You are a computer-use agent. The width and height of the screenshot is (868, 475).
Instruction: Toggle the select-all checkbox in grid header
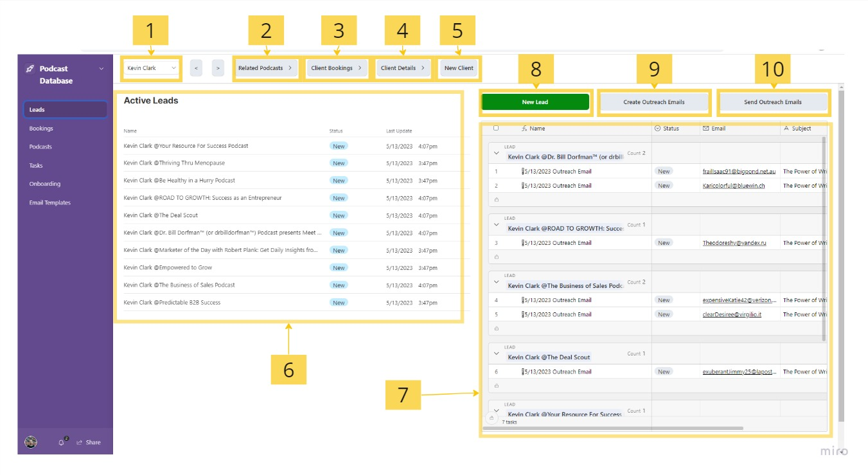pyautogui.click(x=495, y=128)
